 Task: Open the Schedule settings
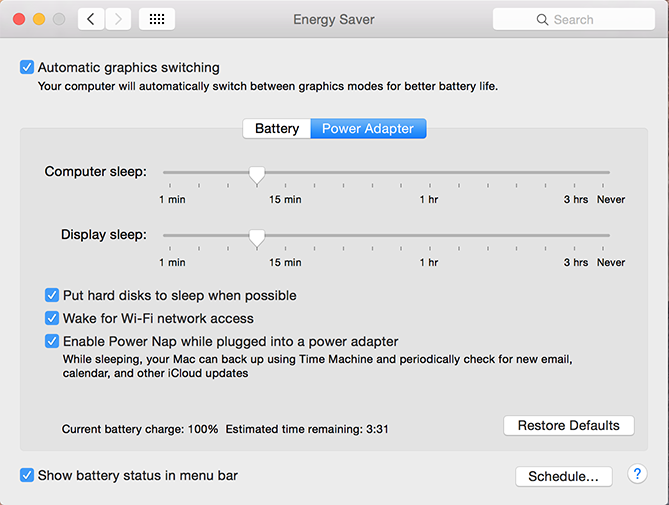tap(563, 476)
